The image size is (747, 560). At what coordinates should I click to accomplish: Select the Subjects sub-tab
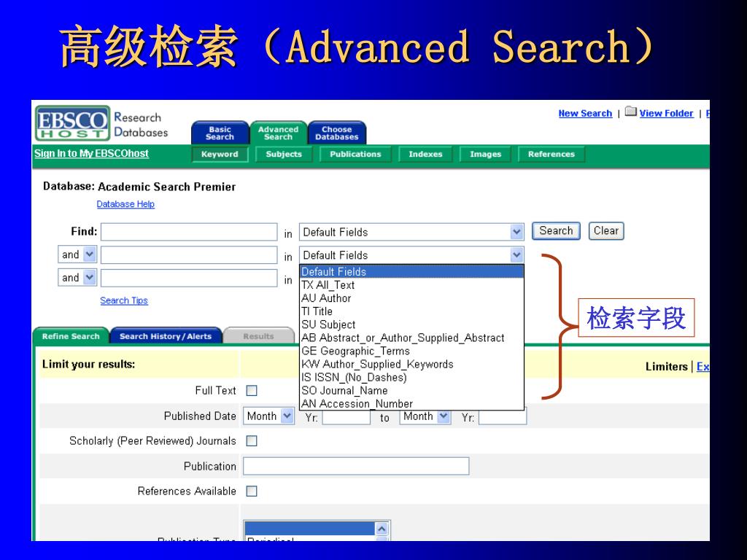[284, 155]
